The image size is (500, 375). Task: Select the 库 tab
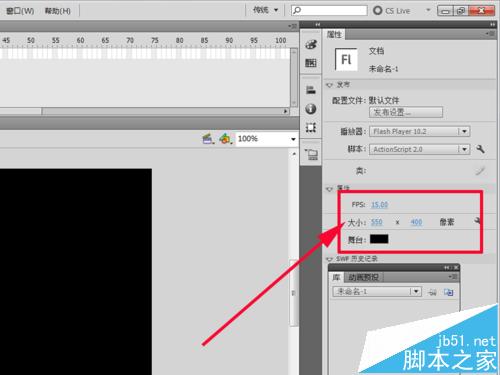(336, 277)
